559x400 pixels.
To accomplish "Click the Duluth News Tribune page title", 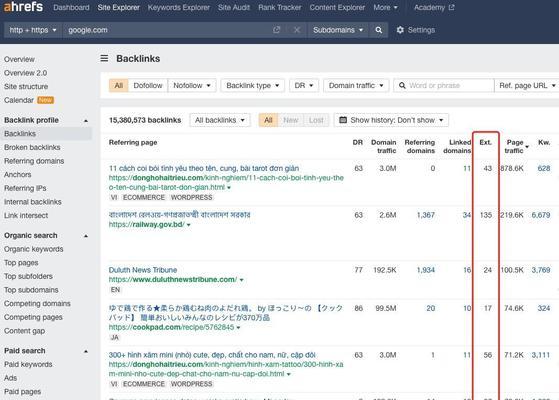I will 143,270.
